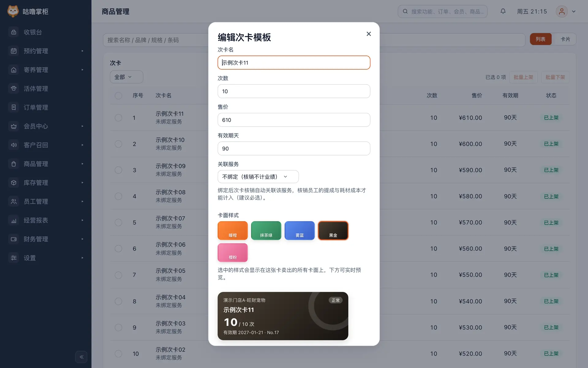Choose the 樱粉 card style swatch
Screen dimensions: 588x368
[233, 253]
